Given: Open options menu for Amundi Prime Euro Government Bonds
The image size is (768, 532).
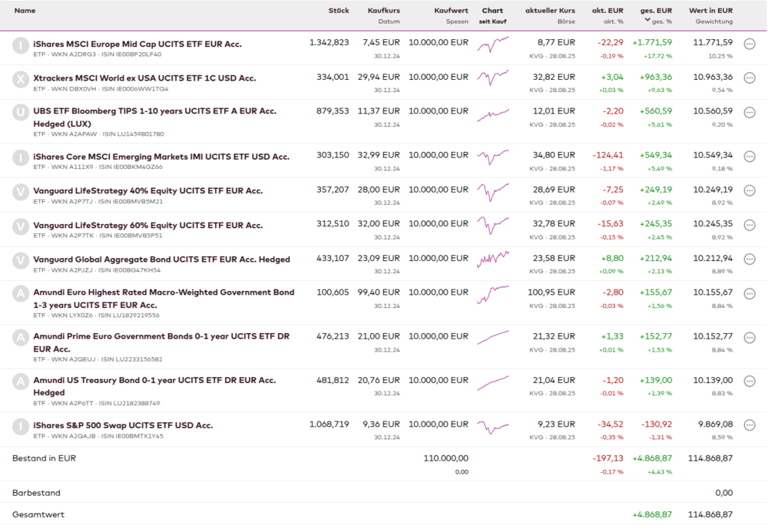Looking at the screenshot, I should [x=750, y=338].
